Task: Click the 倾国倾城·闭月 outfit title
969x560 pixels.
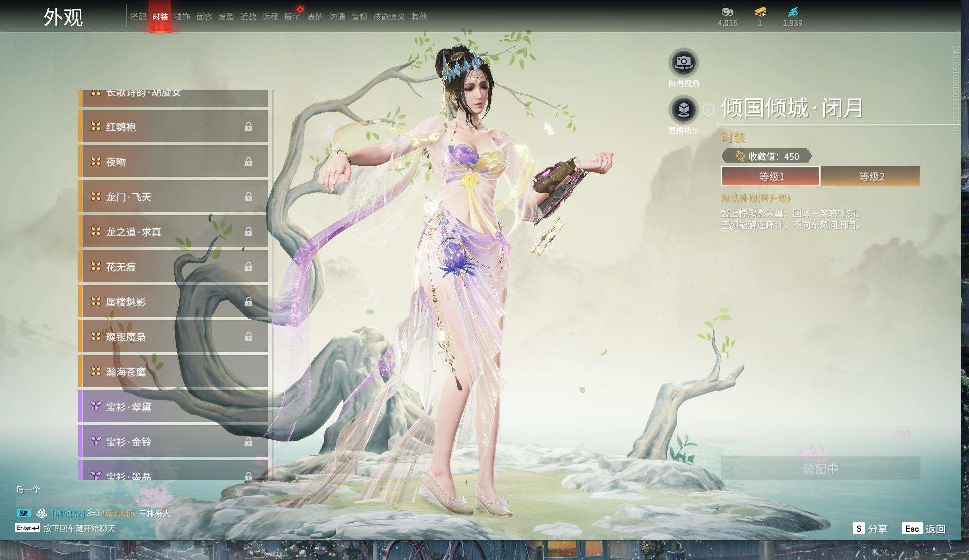Action: point(792,108)
